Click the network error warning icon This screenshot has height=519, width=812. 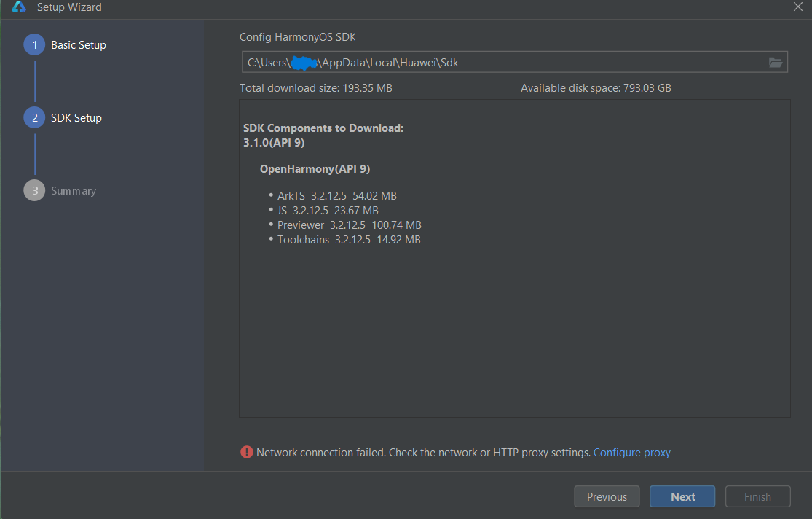pos(246,452)
